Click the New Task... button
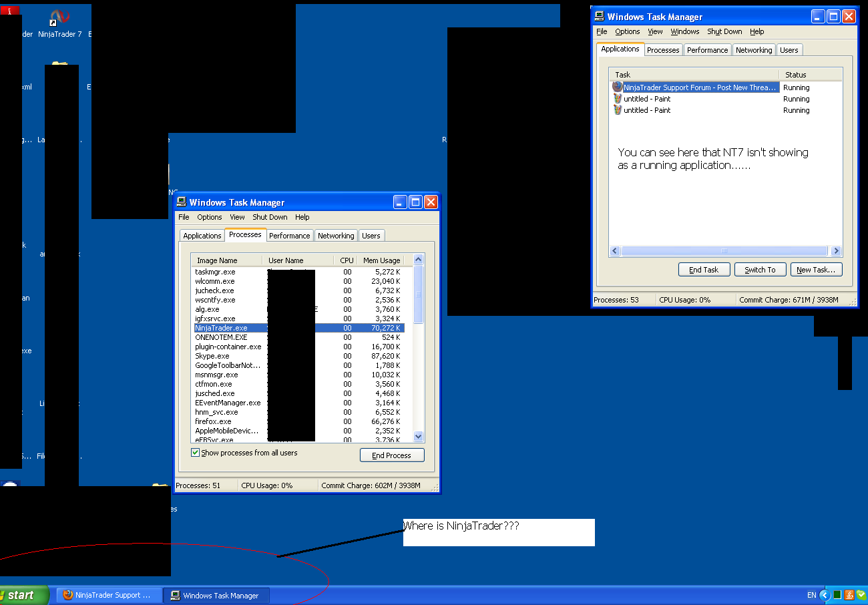 click(x=816, y=270)
